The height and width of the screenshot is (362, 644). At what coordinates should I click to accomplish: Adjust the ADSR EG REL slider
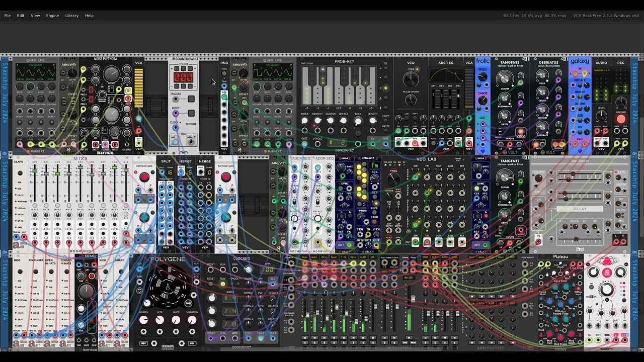coord(458,100)
